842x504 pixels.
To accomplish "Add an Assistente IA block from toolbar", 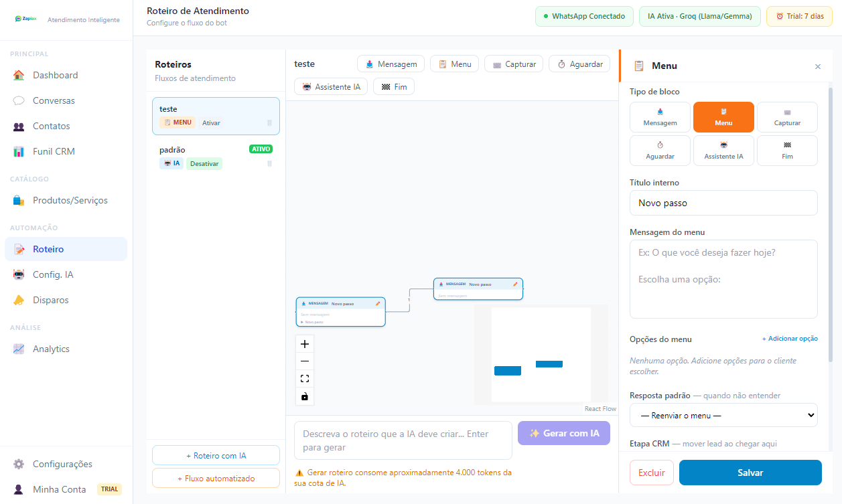I will pyautogui.click(x=331, y=87).
